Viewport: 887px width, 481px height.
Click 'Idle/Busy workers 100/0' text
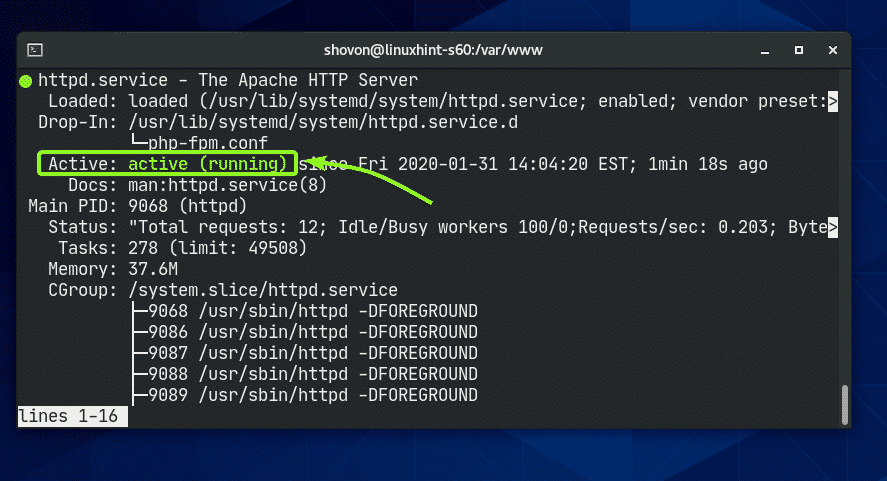tap(455, 227)
